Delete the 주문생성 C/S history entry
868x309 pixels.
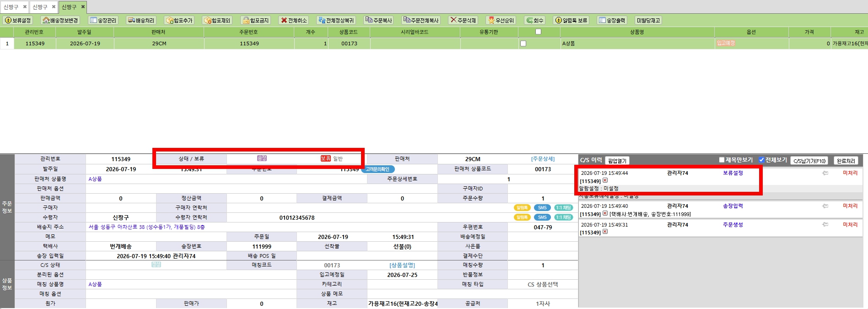click(605, 232)
